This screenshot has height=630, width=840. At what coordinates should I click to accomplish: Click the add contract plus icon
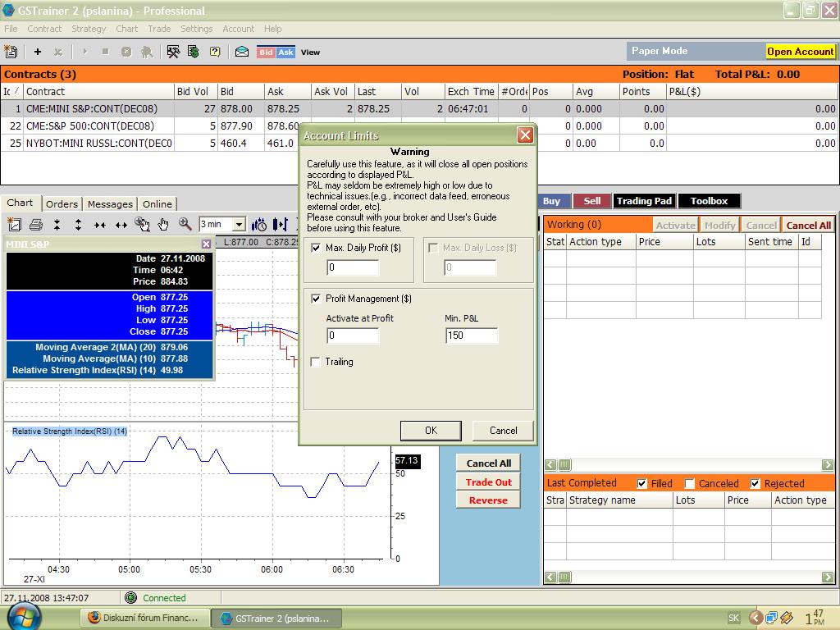click(x=37, y=52)
